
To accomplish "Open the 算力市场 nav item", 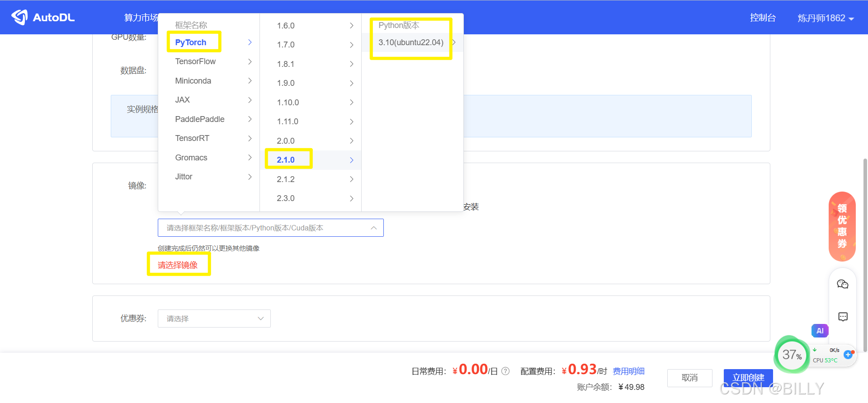I will [141, 18].
